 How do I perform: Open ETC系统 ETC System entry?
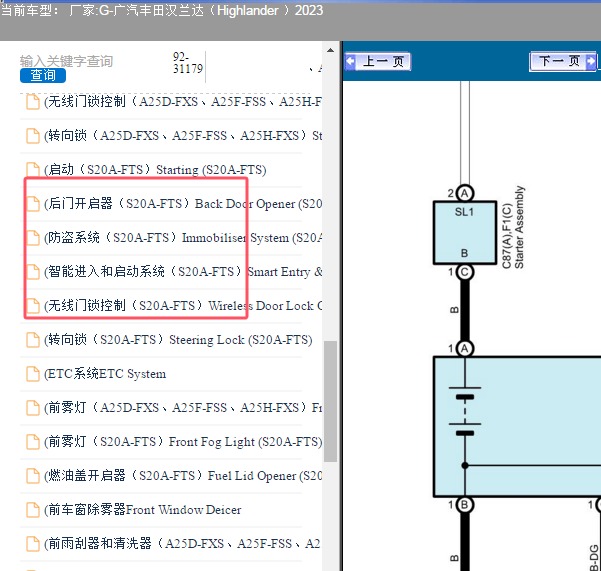[x=105, y=374]
